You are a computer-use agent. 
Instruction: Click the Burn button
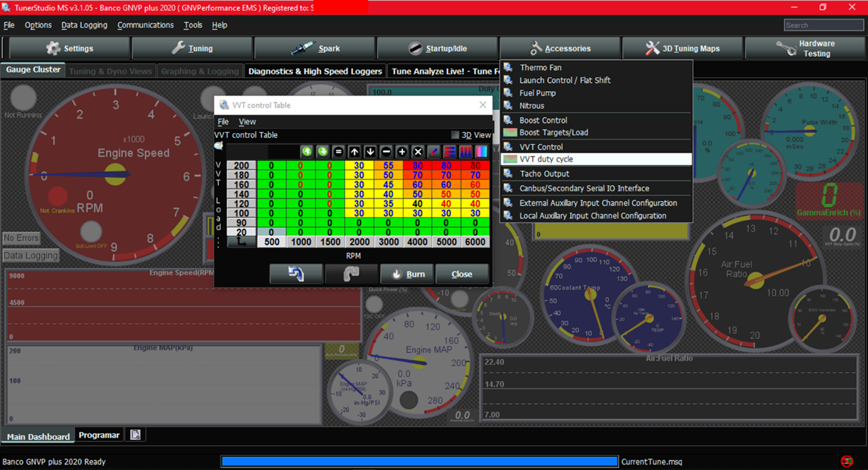[x=407, y=274]
